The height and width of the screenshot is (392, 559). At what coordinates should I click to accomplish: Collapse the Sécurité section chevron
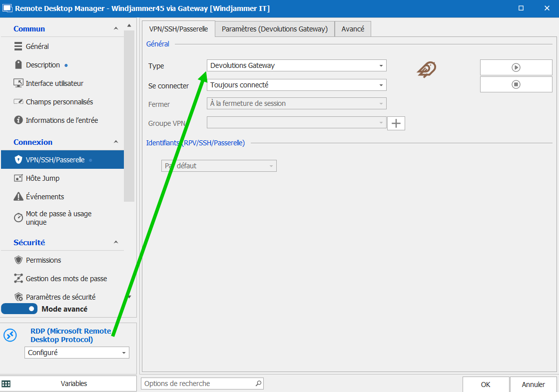[116, 243]
